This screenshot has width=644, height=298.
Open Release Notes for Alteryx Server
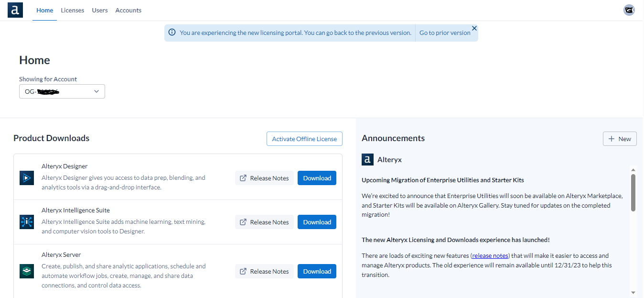[264, 271]
